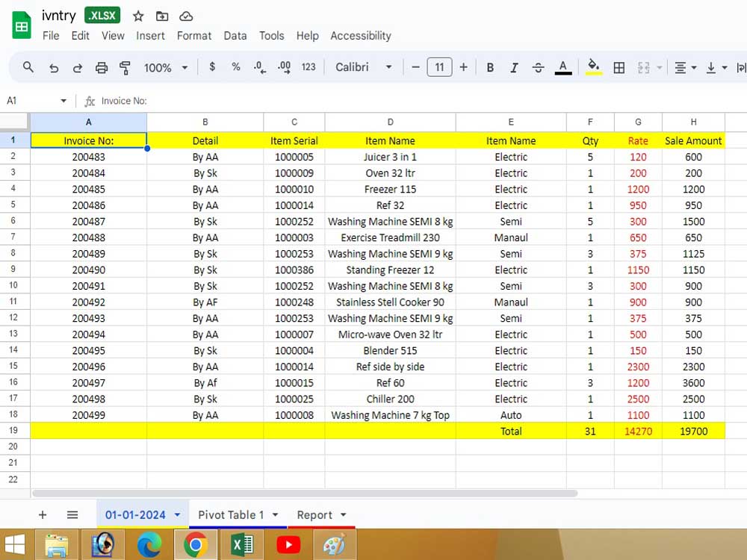Open the all sheets list icon
747x560 pixels.
click(72, 514)
